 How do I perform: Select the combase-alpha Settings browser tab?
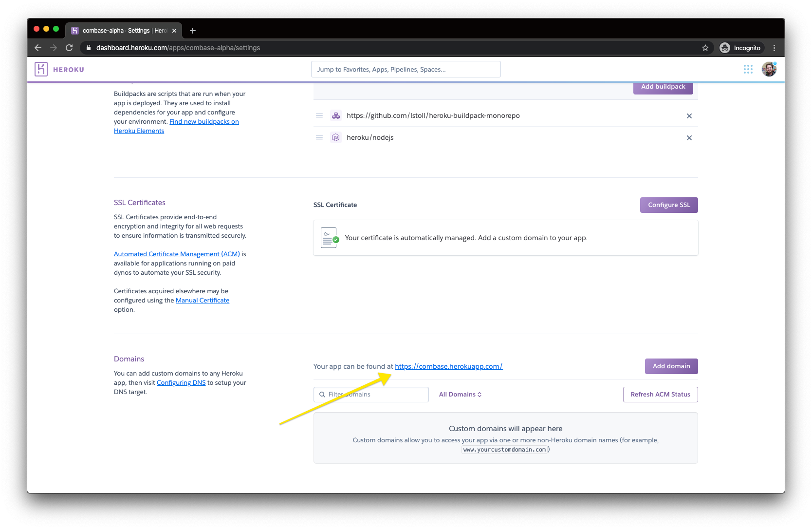tap(124, 31)
